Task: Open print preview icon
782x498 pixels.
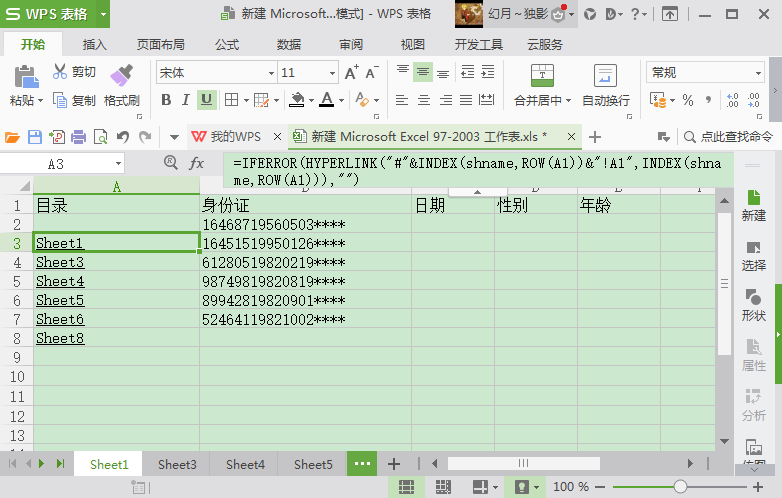Action: pos(100,137)
